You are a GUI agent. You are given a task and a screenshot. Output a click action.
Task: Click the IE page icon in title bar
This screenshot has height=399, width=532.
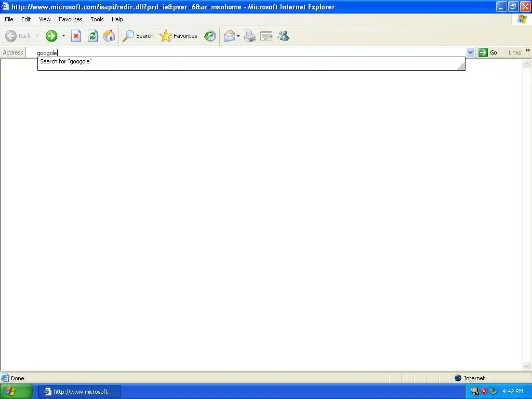(x=5, y=6)
